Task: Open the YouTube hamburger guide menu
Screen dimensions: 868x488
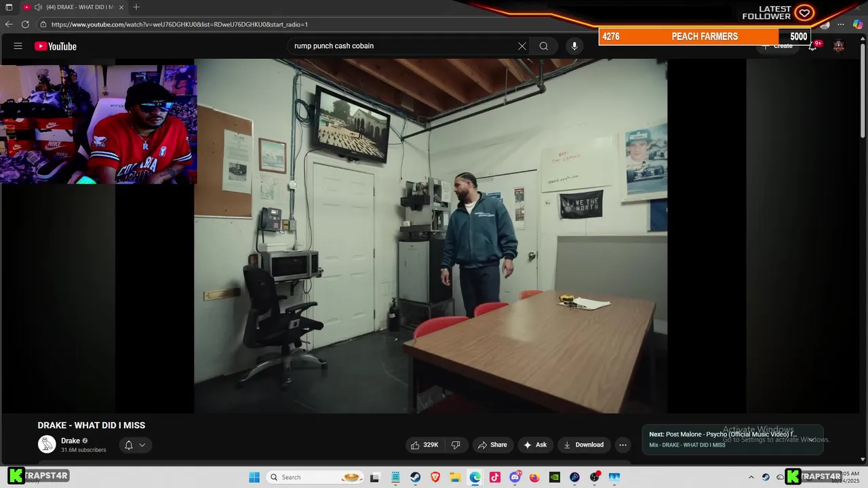Action: pos(18,46)
